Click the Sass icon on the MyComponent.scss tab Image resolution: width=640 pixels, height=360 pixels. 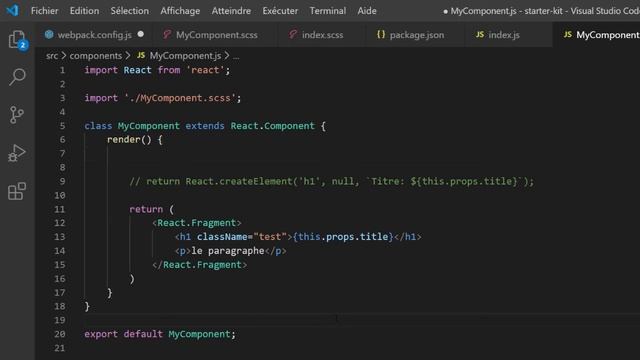(x=167, y=35)
